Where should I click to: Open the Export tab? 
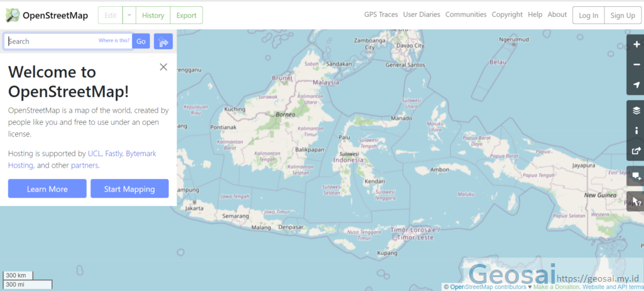186,15
